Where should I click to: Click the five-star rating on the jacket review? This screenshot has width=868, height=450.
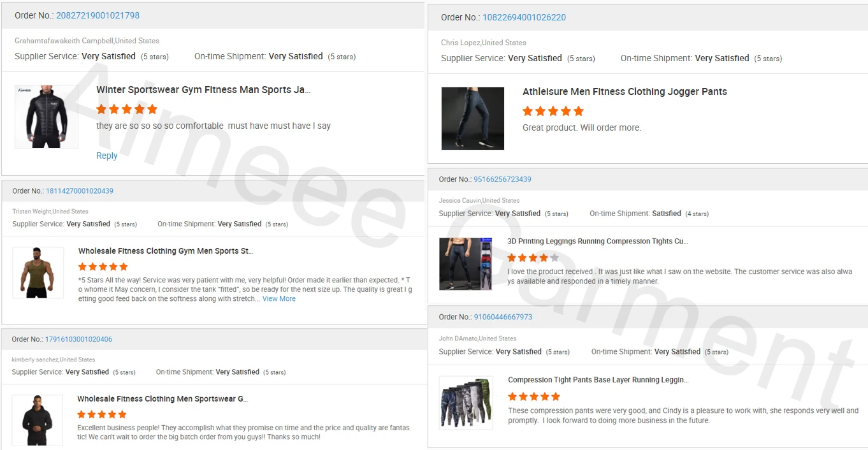tap(127, 109)
